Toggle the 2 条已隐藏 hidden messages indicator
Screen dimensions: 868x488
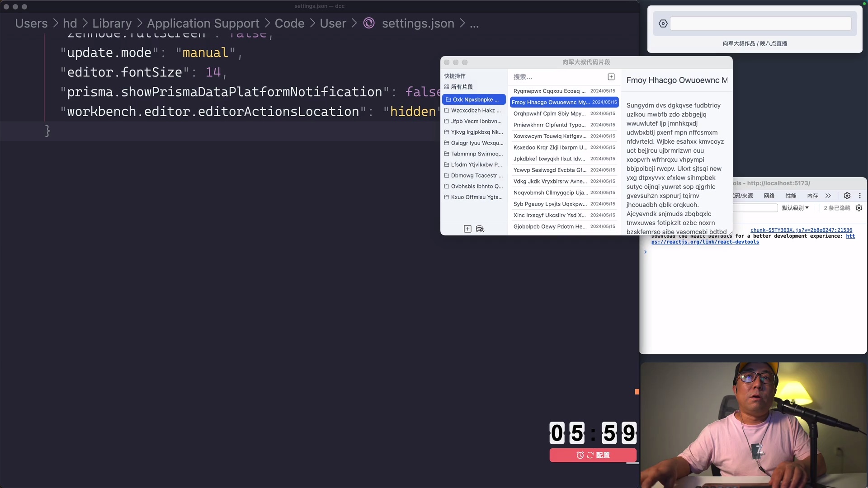(x=837, y=208)
